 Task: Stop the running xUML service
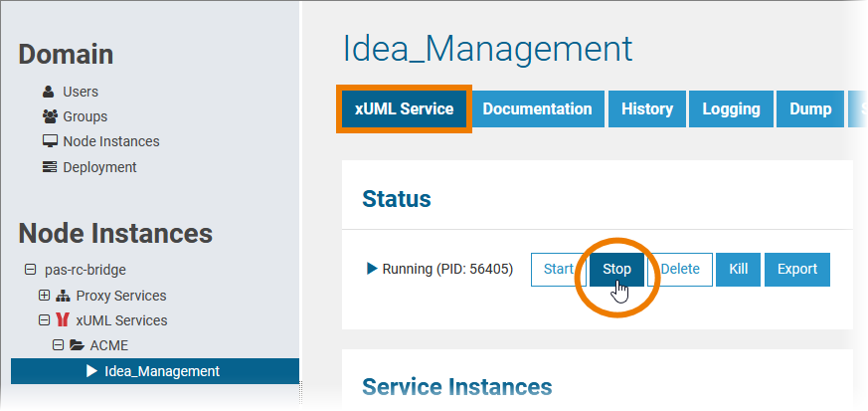(616, 269)
